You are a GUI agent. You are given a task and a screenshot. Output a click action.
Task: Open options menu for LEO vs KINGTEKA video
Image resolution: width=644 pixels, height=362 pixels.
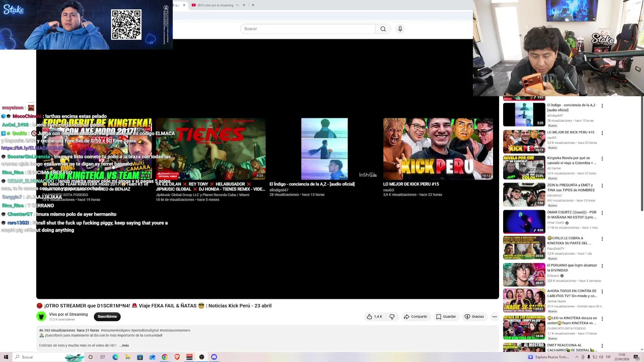point(602,319)
